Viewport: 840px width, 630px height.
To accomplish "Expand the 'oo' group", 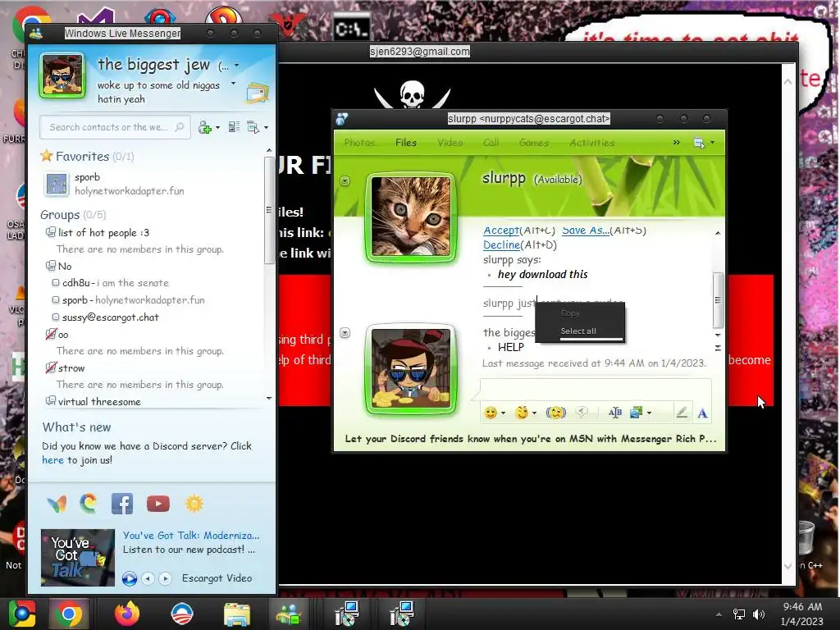I will click(x=51, y=334).
